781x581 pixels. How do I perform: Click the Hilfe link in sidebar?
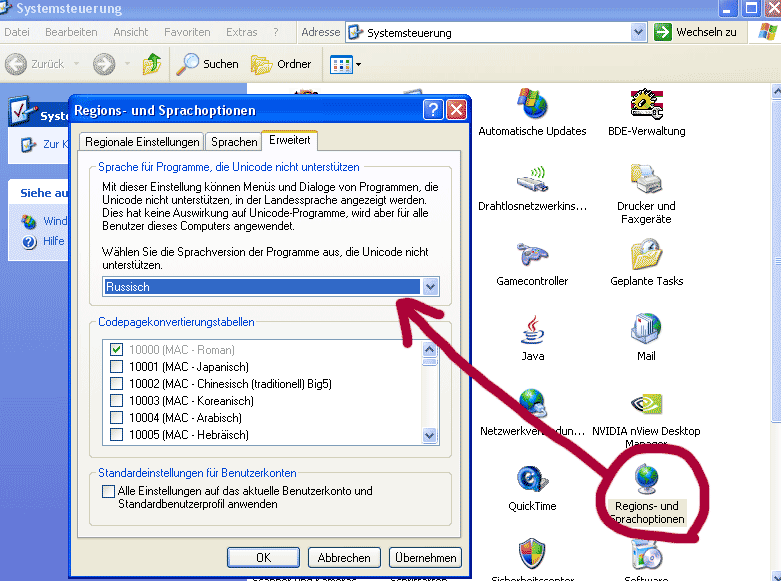point(53,241)
